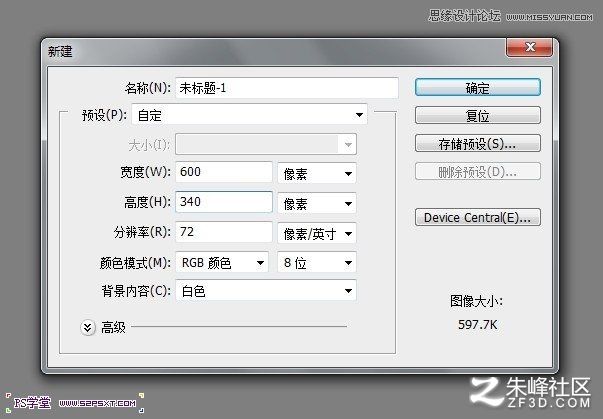Click the 图像大小 value 597.7K

[477, 325]
